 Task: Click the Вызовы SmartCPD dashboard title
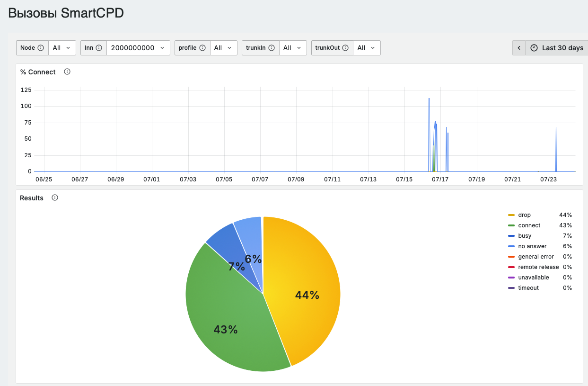click(66, 13)
